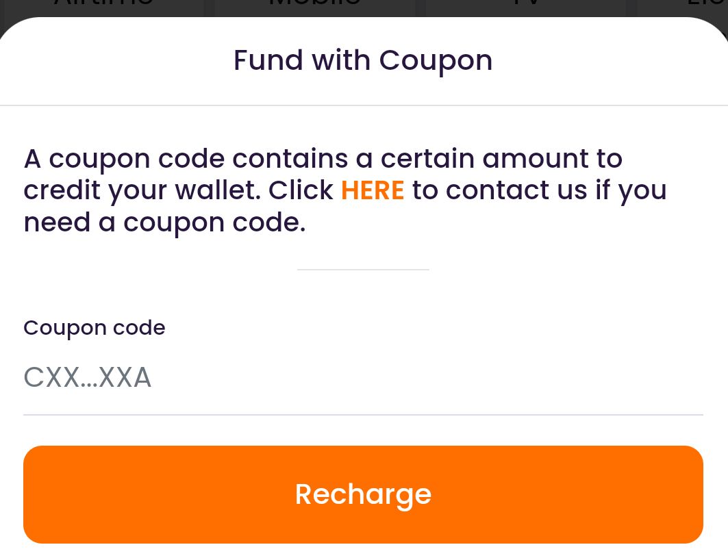
Task: Click the short divider below the description
Action: [x=363, y=270]
